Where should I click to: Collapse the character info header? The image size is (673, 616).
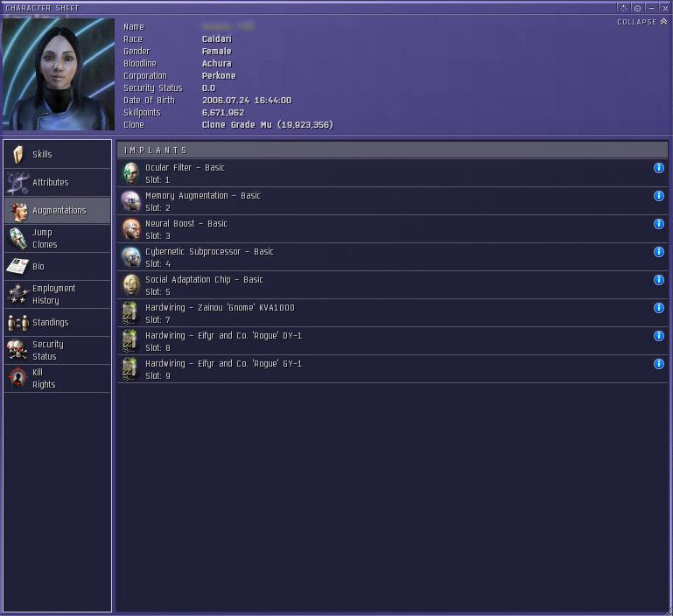[x=642, y=22]
